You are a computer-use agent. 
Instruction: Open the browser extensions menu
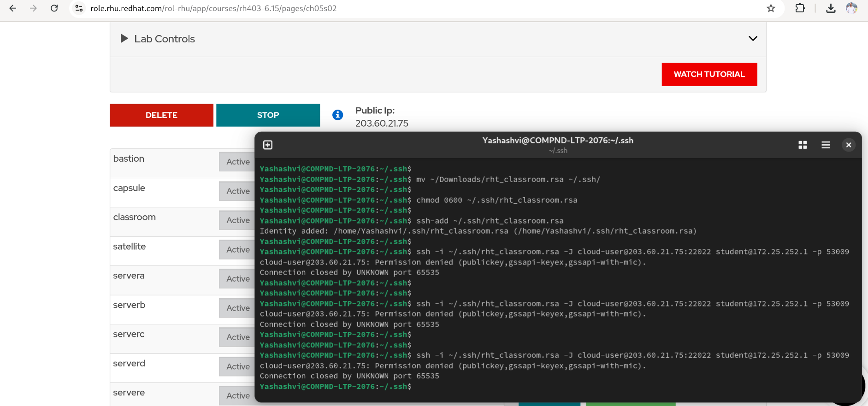point(800,8)
